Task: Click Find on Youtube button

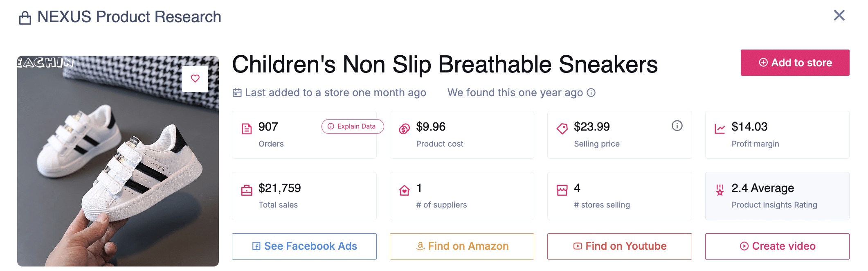Action: [619, 246]
